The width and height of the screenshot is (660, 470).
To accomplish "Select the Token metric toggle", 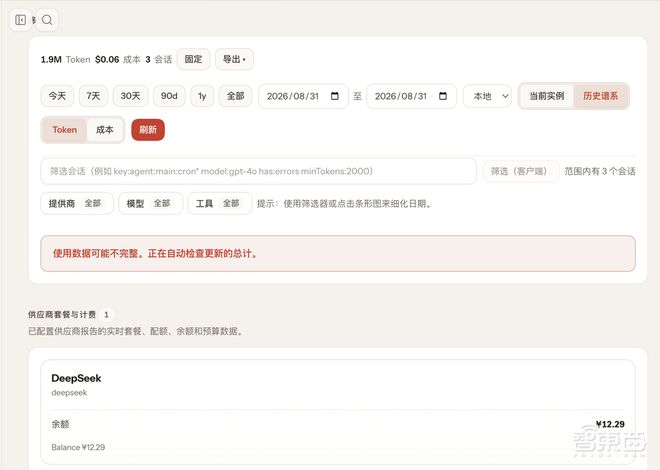I will pos(64,130).
